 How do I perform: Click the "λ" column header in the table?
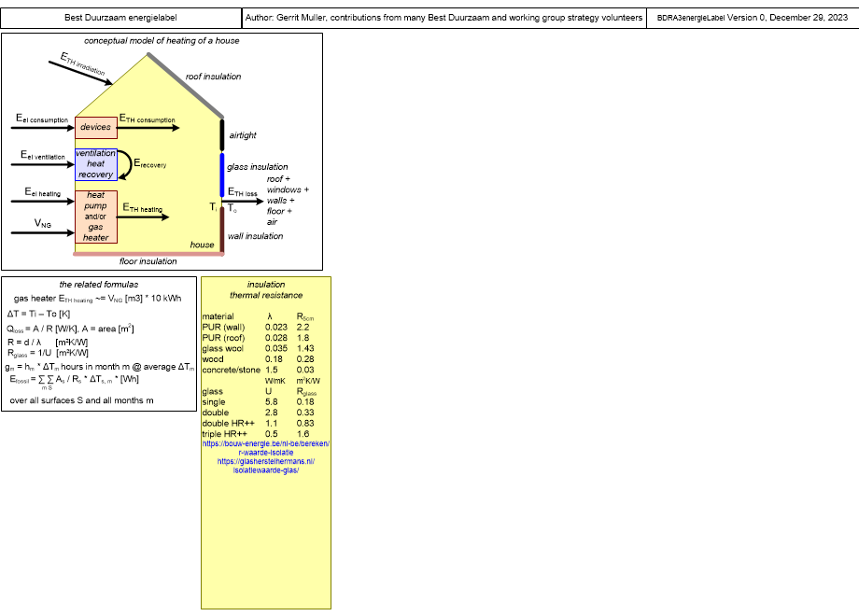270,316
